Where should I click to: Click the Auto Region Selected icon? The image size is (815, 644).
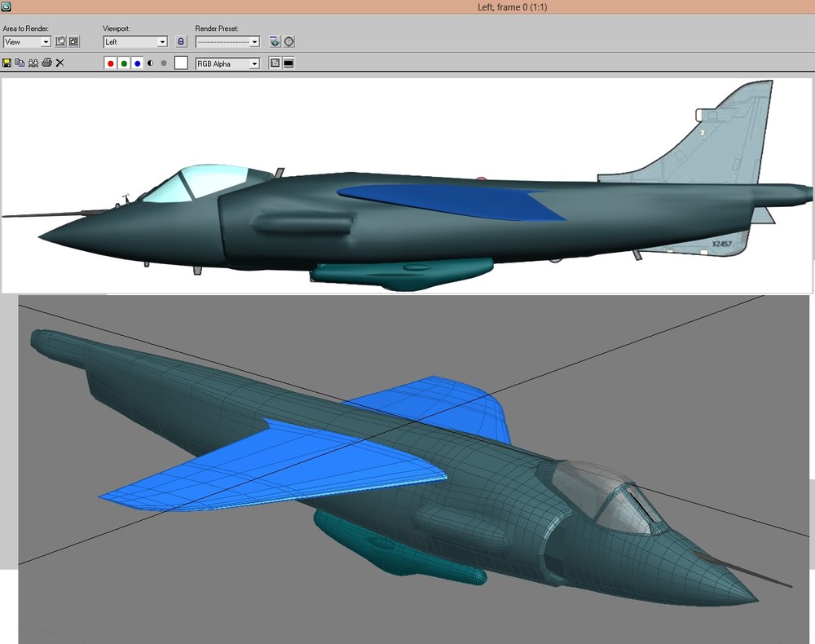click(x=74, y=42)
